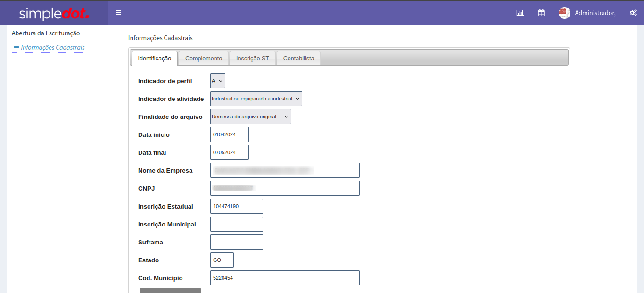Open the Indicador de perfil dropdown
The height and width of the screenshot is (293, 644).
(x=218, y=81)
